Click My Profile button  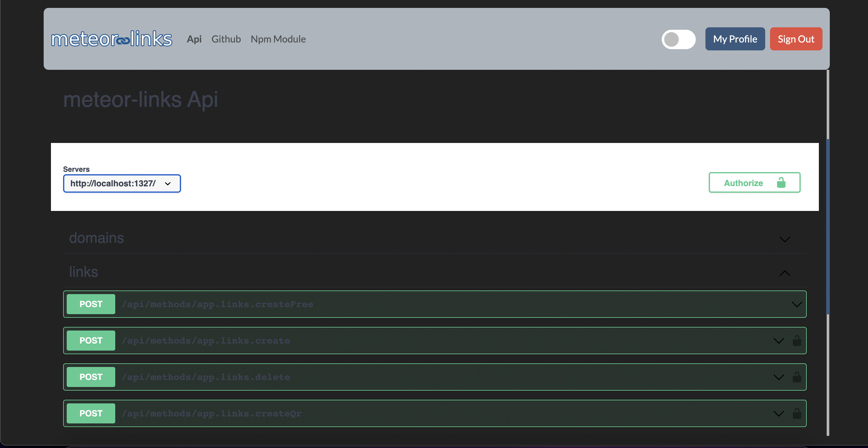[x=735, y=39]
